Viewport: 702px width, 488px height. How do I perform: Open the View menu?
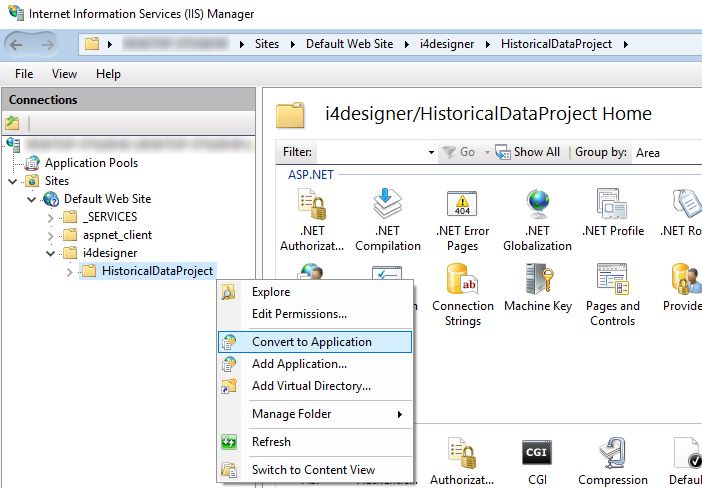(x=64, y=74)
